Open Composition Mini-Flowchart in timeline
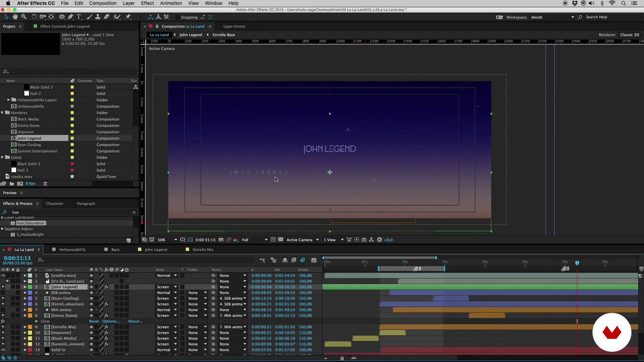The height and width of the screenshot is (362, 644). tap(262, 260)
